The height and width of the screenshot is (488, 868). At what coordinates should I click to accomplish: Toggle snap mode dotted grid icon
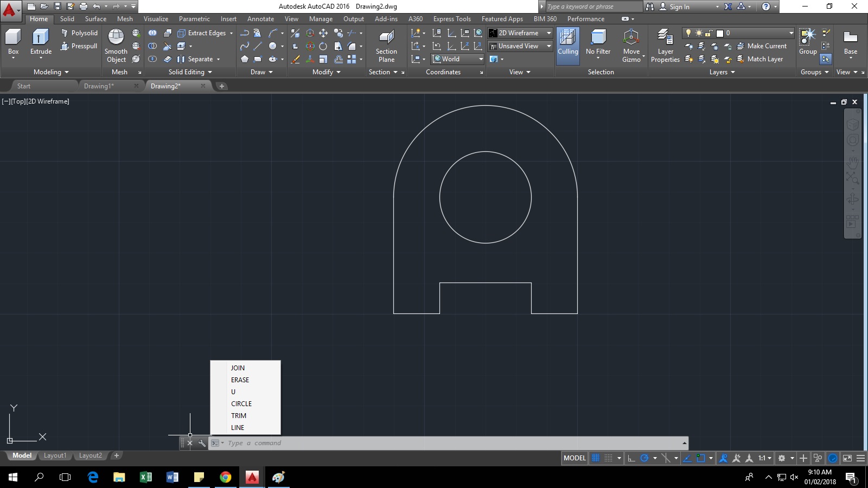tap(609, 458)
